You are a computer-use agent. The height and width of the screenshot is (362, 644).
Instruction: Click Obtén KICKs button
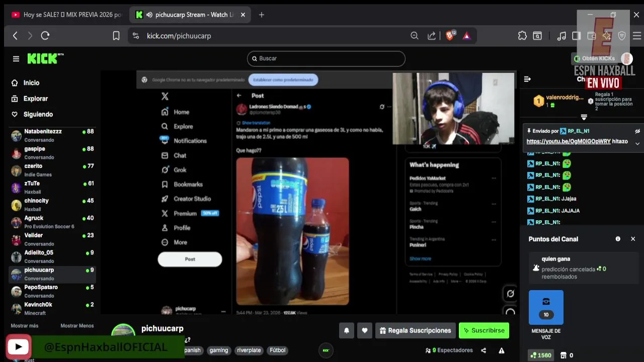[x=594, y=59]
